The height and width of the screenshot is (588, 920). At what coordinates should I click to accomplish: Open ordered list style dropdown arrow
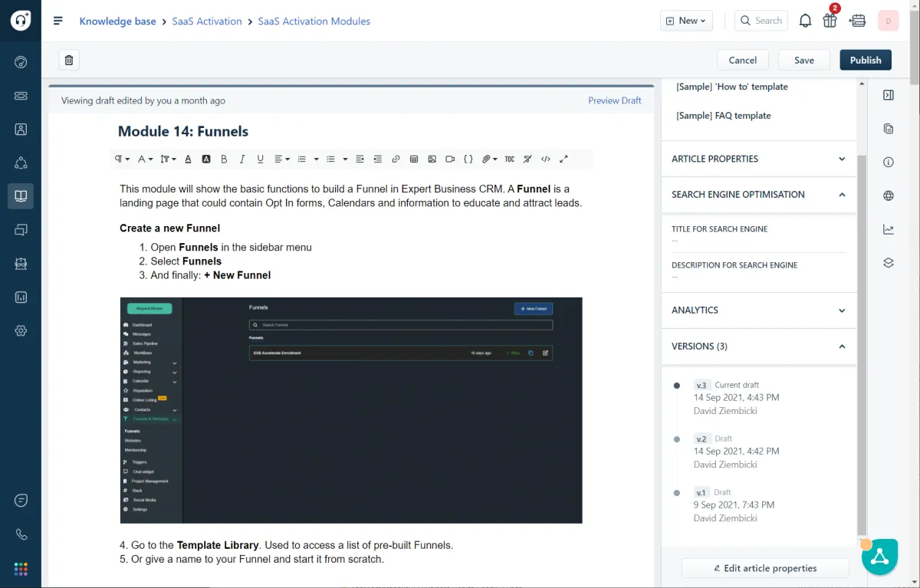tap(316, 159)
